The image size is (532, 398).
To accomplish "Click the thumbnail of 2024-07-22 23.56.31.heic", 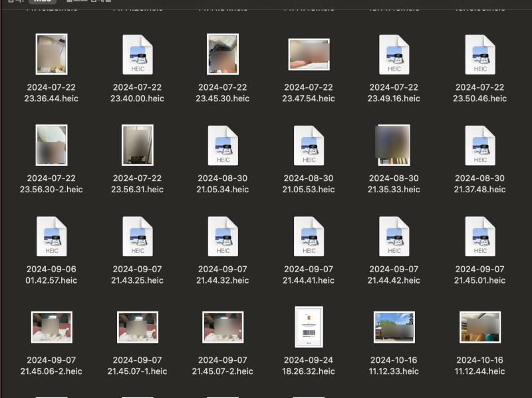I will tap(138, 145).
